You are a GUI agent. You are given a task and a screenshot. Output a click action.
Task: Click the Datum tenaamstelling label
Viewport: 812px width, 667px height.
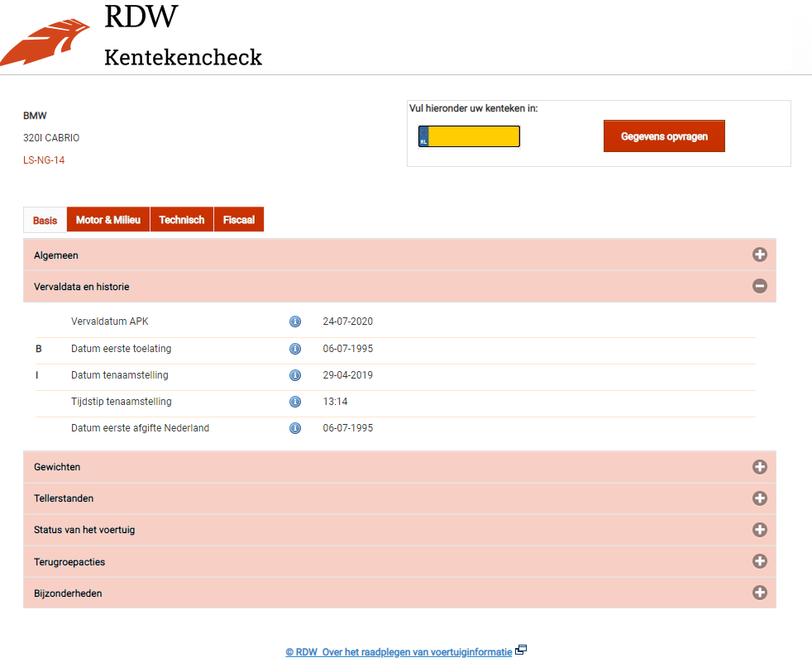[120, 375]
